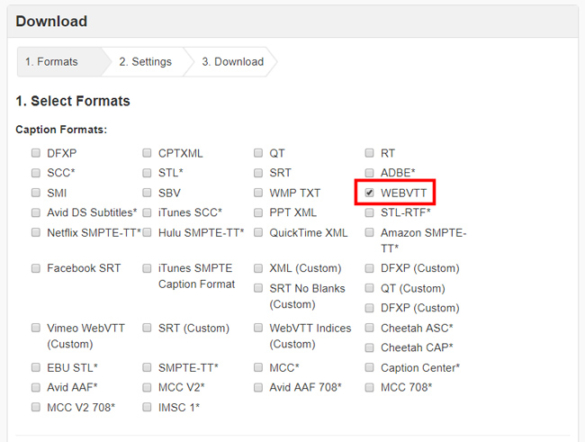Viewport: 585px width, 442px height.
Task: Check the STL-RTF* format
Action: (369, 213)
